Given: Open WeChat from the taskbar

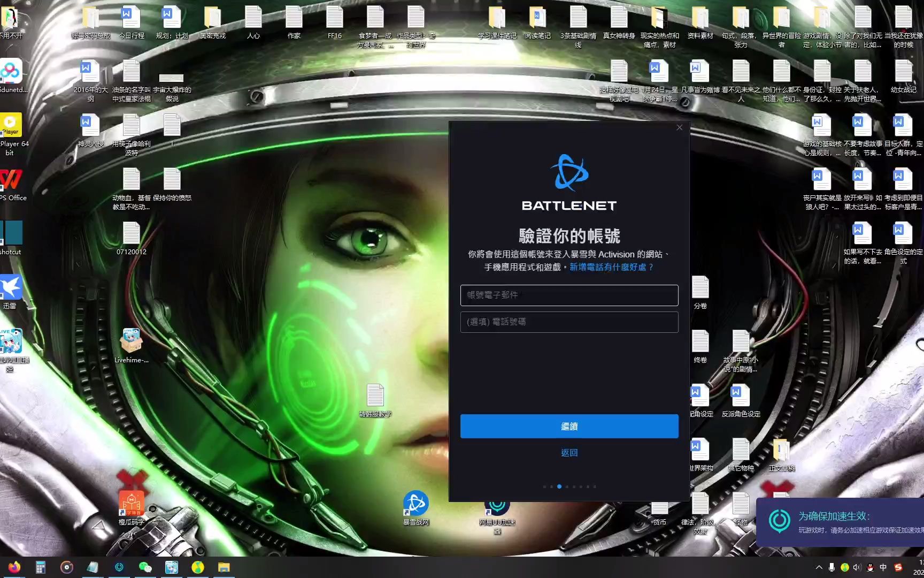Looking at the screenshot, I should pos(145,567).
